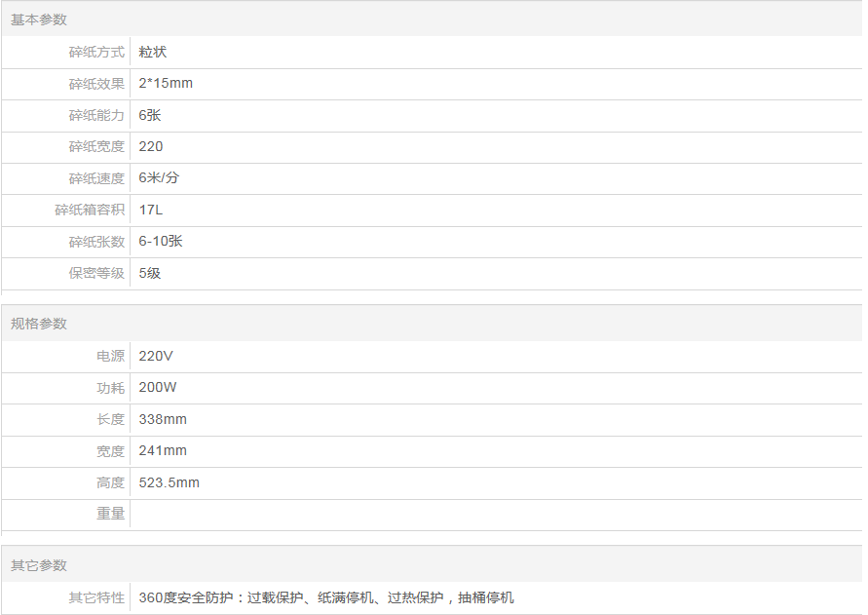Click the 粒状 value cell
Viewport: 868px width, 615px height.
tap(153, 52)
